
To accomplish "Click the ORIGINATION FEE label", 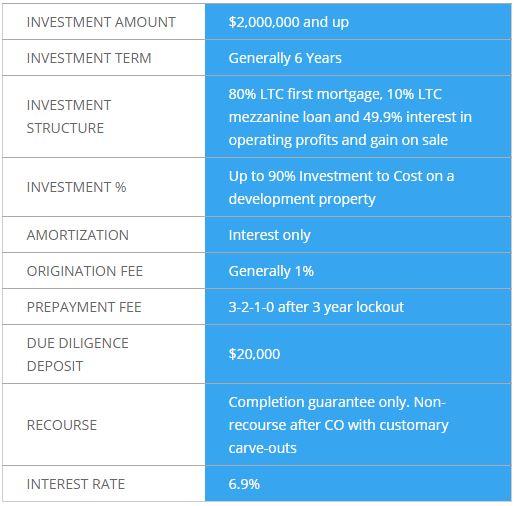I will point(85,271).
